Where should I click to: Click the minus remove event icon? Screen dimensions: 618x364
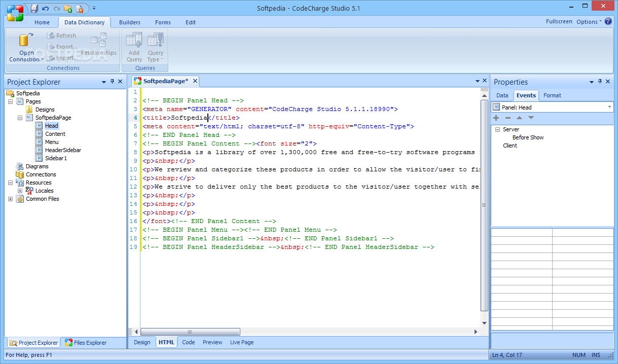[507, 118]
